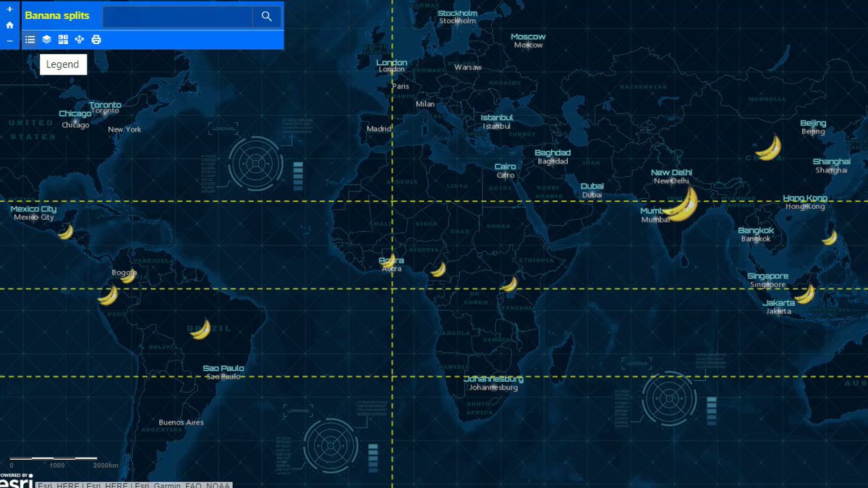Open the Layers stack icon
Screen dimensions: 868x488
click(x=46, y=40)
